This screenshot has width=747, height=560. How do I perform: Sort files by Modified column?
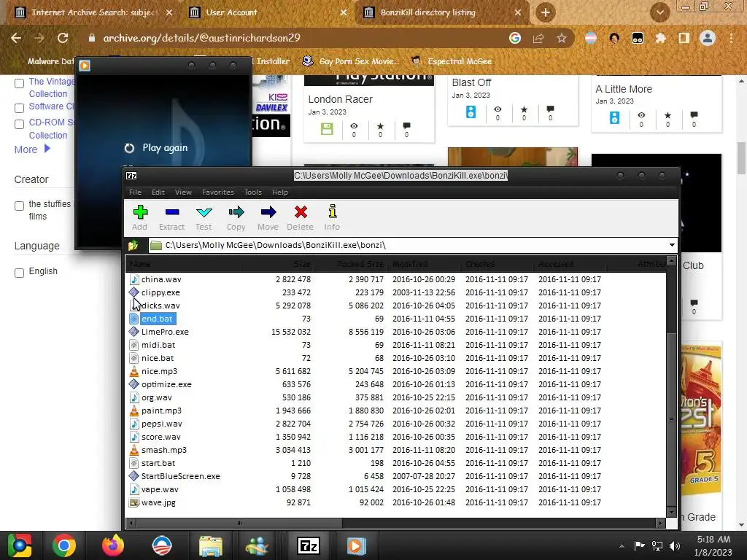point(410,264)
